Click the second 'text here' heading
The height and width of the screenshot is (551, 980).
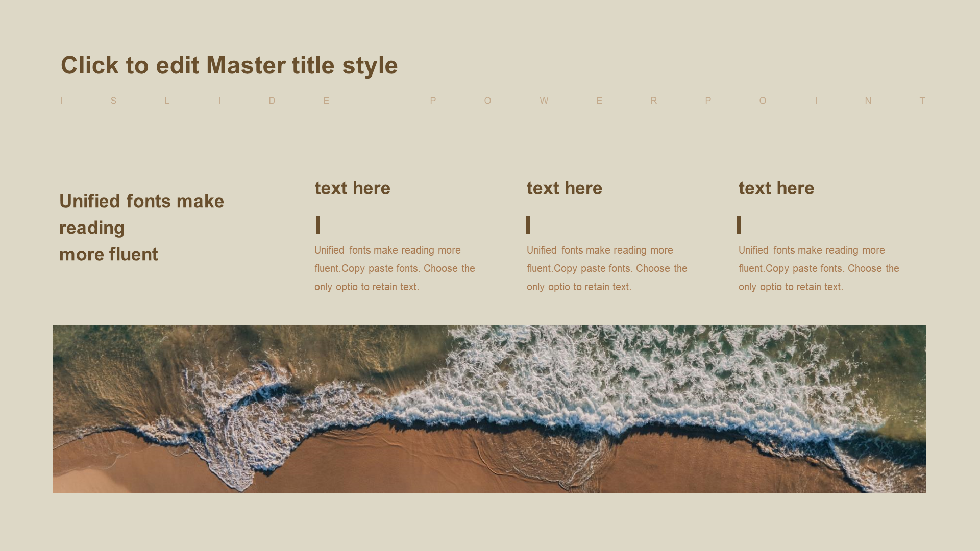(564, 188)
